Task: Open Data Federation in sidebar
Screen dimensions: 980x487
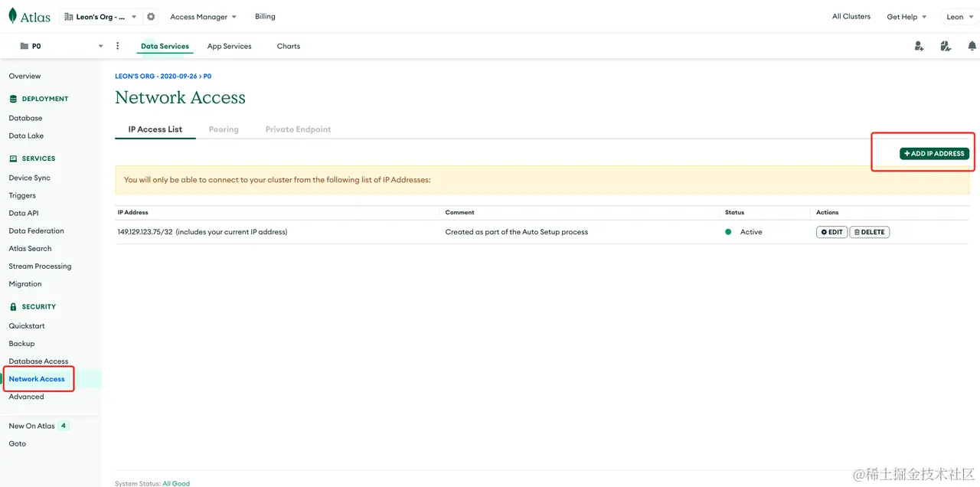Action: (x=36, y=230)
